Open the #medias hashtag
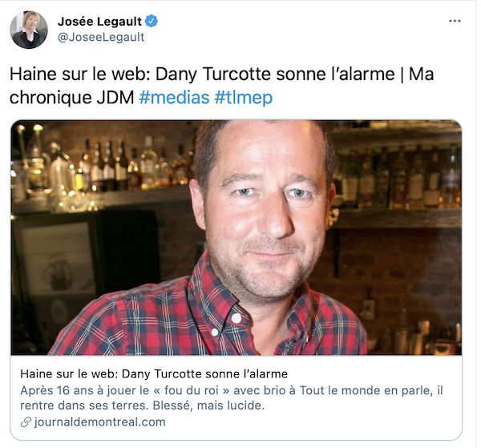Viewport: 481px width, 448px height. click(x=174, y=98)
